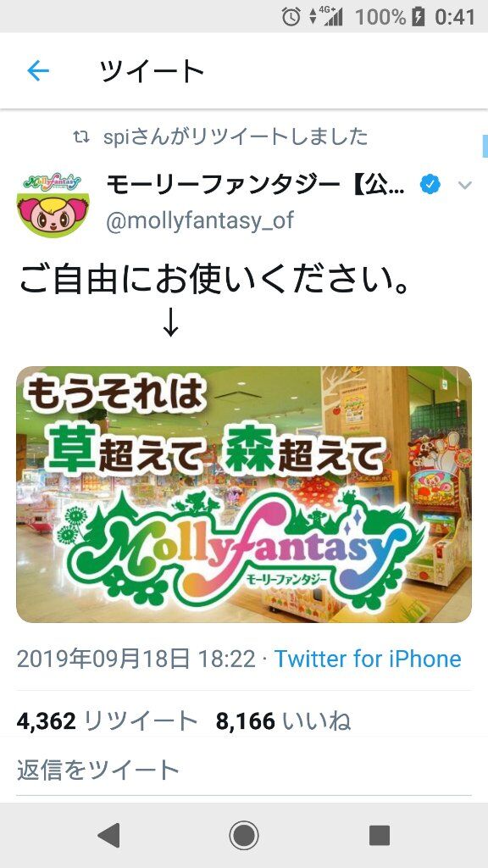This screenshot has height=868, width=488.
Task: View the 4,362 リツイート list
Action: (107, 721)
